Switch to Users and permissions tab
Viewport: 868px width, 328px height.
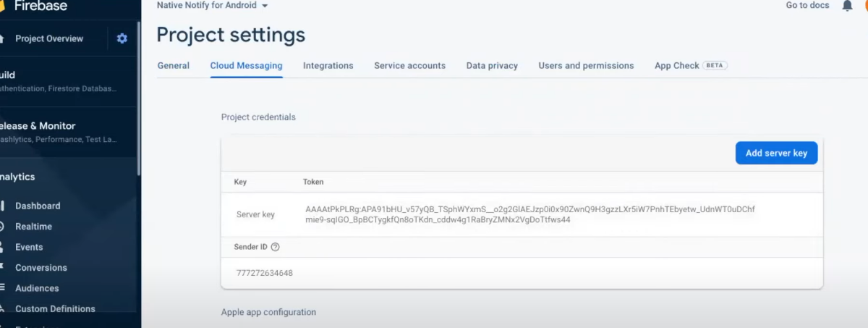tap(586, 65)
